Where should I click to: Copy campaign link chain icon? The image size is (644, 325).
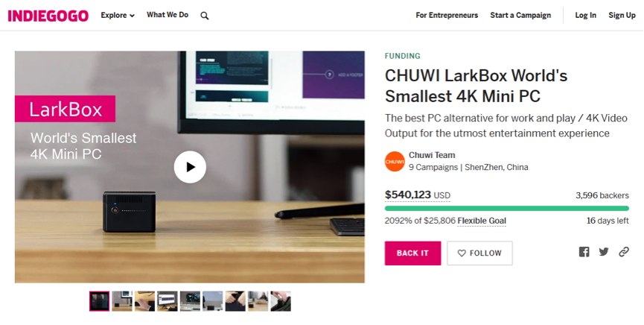tap(624, 252)
